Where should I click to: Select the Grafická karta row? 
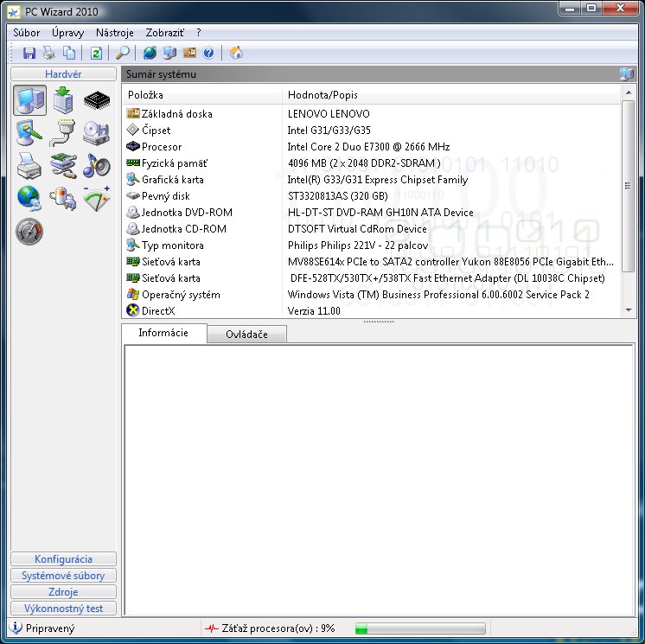coord(371,180)
